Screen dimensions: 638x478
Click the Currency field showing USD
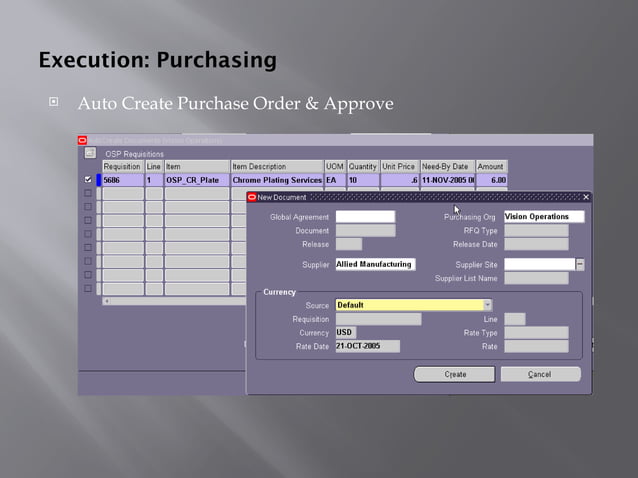(345, 333)
